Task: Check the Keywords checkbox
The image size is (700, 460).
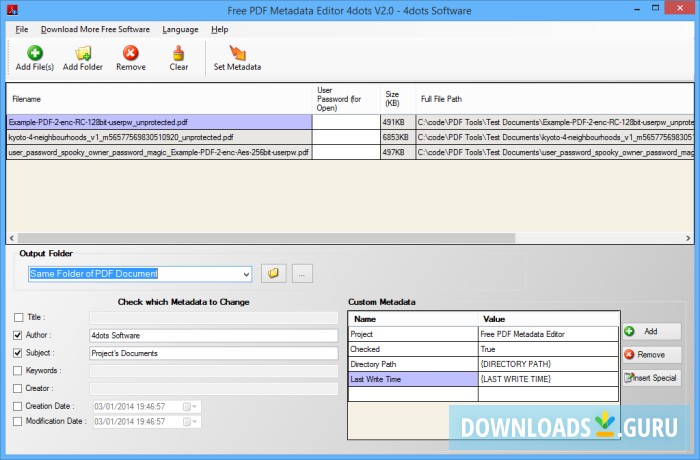Action: click(x=19, y=370)
